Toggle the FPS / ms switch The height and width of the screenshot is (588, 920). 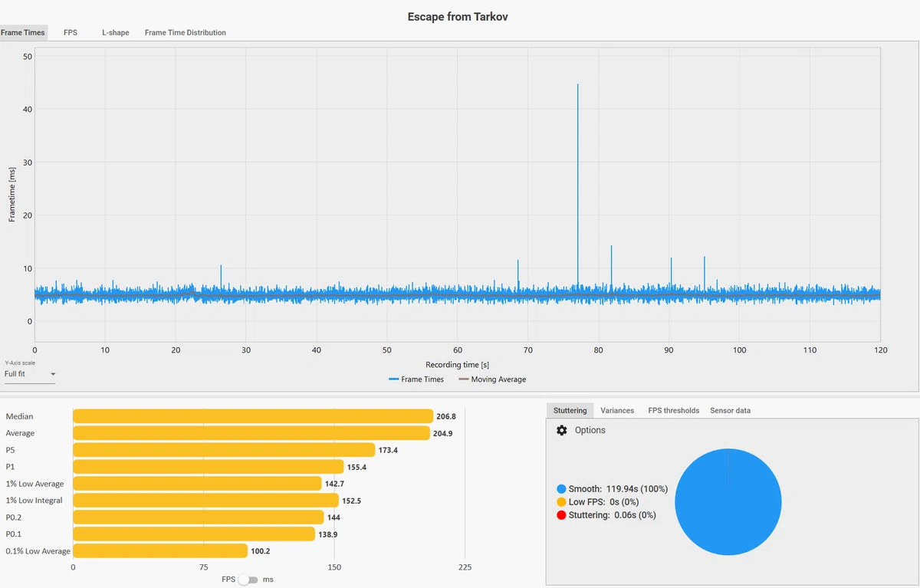pyautogui.click(x=248, y=580)
